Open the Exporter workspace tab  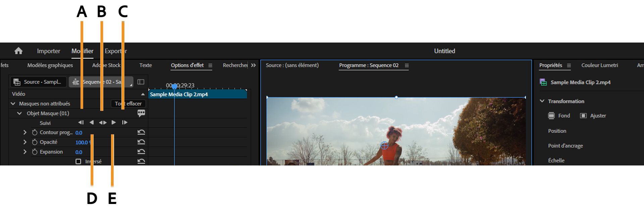coord(116,51)
